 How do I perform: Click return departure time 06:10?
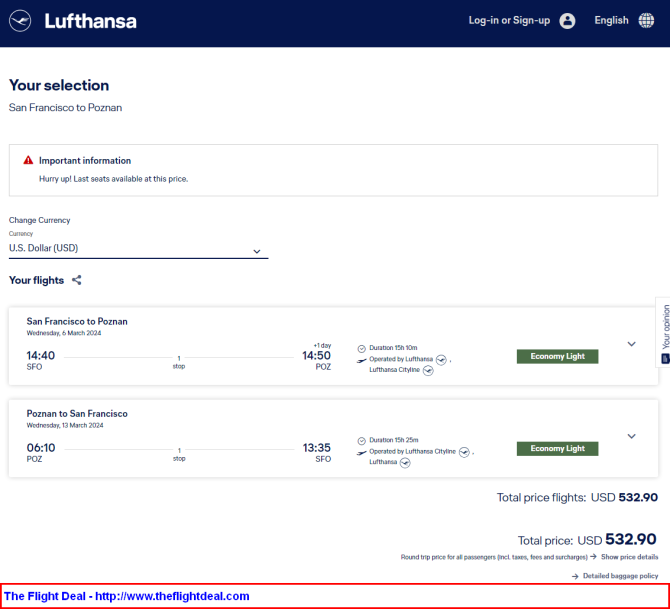41,448
